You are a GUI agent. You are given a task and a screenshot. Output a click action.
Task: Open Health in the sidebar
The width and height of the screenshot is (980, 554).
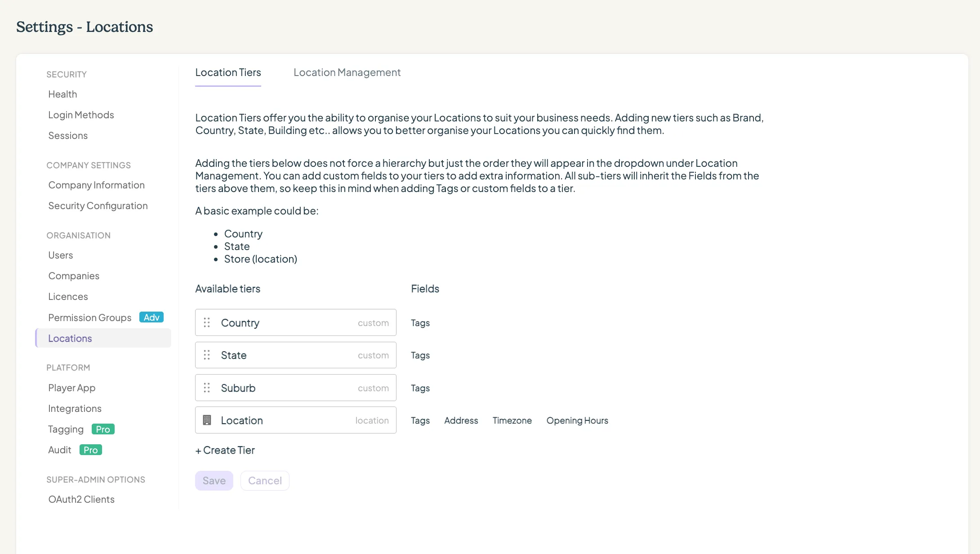coord(62,94)
